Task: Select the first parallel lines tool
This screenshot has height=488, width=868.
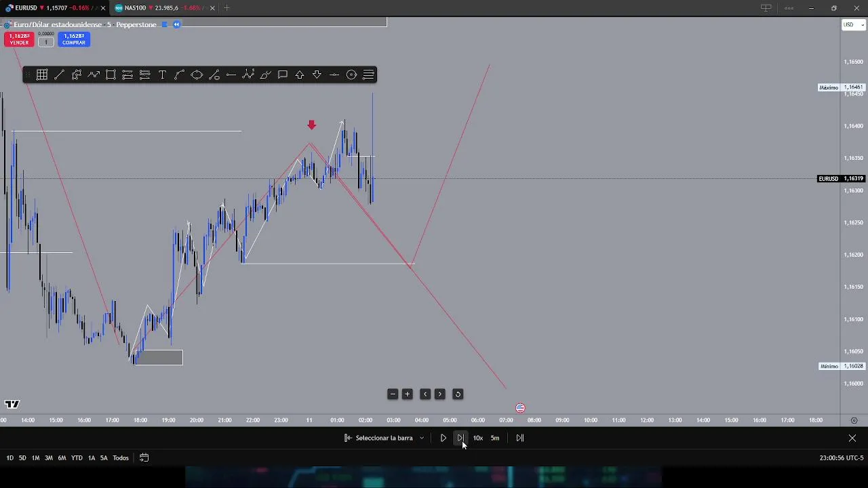Action: click(127, 75)
